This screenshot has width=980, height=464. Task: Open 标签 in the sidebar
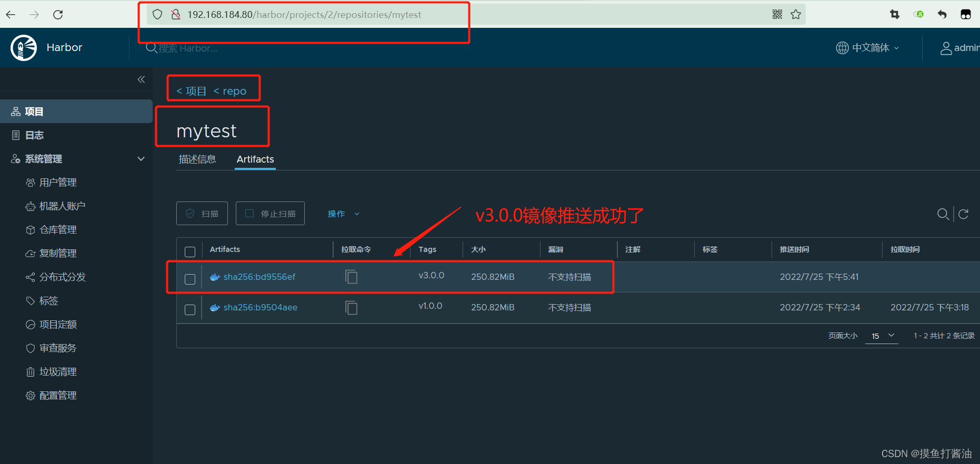tap(48, 301)
